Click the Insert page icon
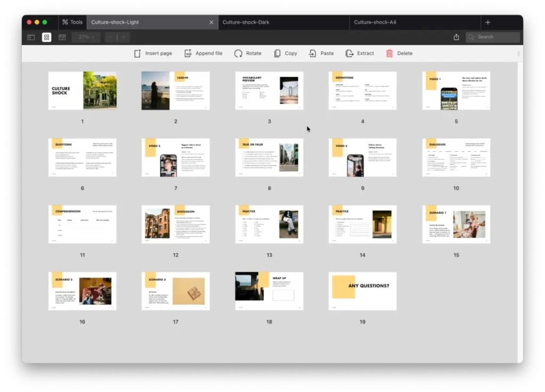 click(x=137, y=53)
